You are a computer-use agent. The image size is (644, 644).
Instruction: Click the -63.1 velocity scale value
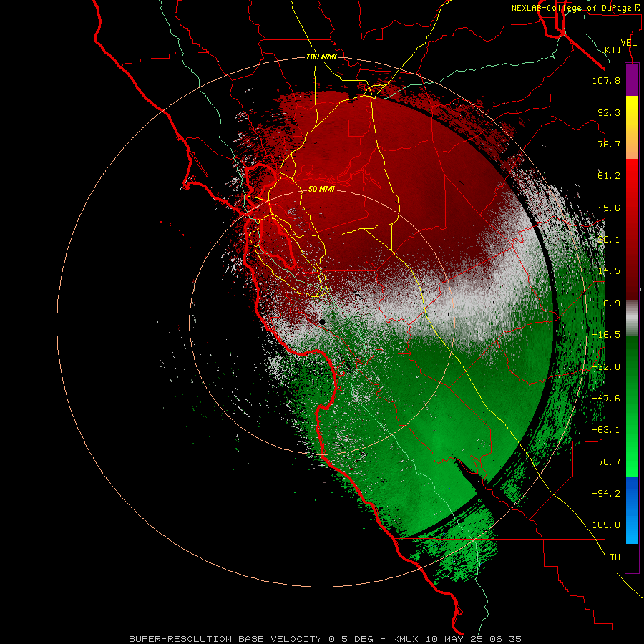(606, 430)
